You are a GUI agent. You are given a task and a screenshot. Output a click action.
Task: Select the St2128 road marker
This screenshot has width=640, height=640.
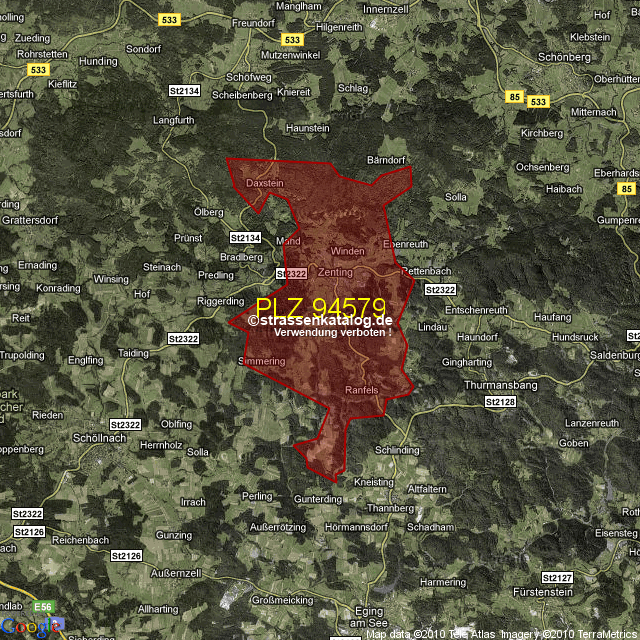(x=501, y=401)
